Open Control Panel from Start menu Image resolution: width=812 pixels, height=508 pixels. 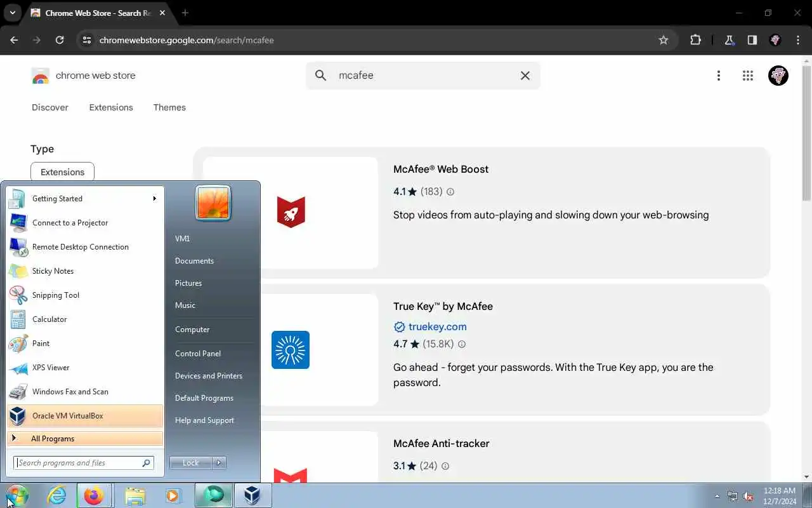[198, 354]
